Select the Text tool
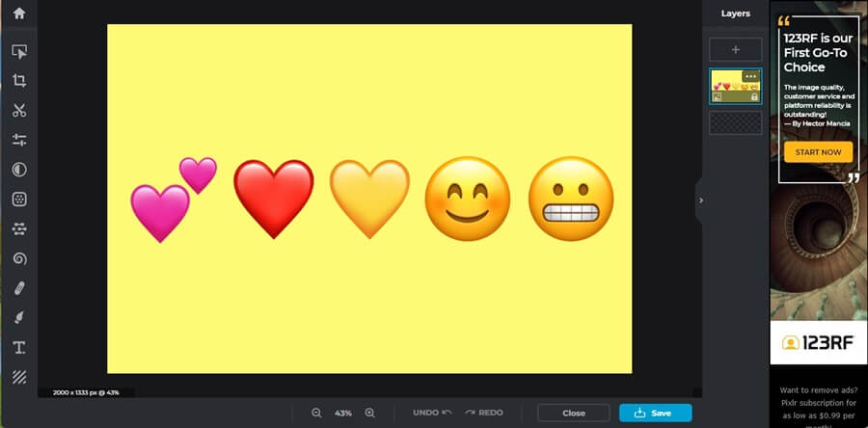This screenshot has height=428, width=868. pos(19,347)
